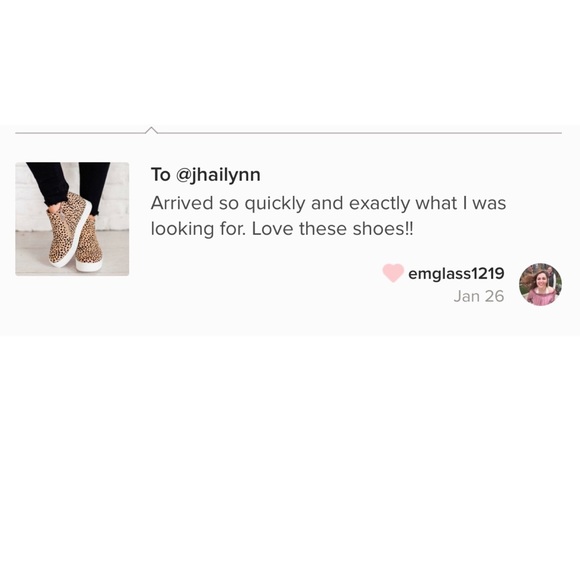The height and width of the screenshot is (580, 580).
Task: Click the woman's face in avatar
Action: 540,281
